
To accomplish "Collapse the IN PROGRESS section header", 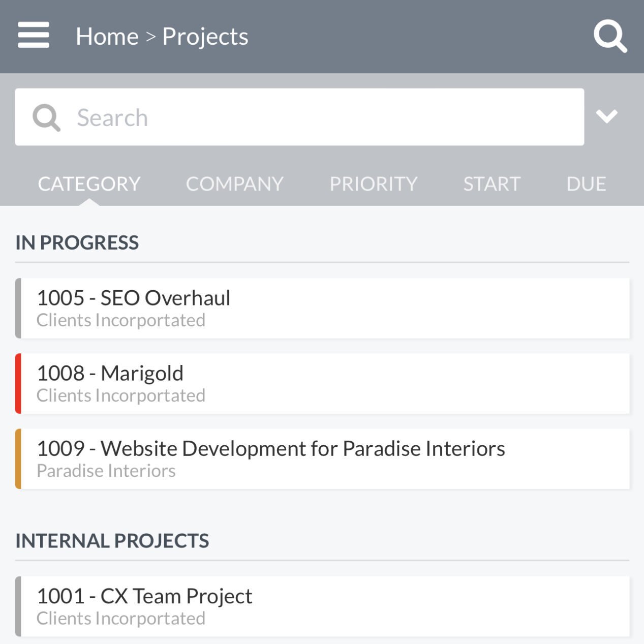I will [x=77, y=242].
